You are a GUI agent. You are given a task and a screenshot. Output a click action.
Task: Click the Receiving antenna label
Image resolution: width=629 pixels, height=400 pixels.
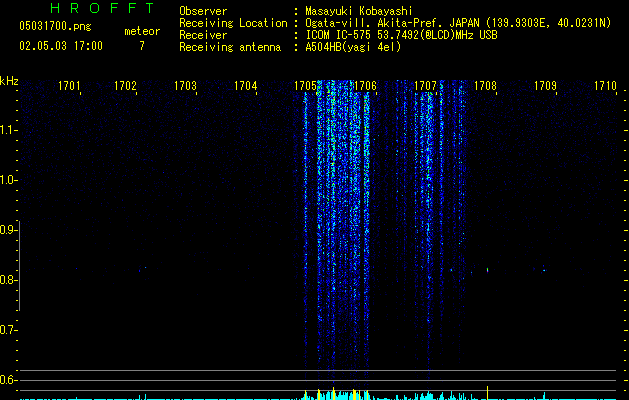[230, 47]
